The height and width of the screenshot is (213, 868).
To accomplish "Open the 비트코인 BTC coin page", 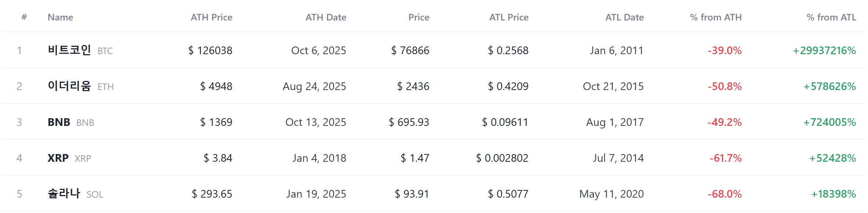I will 80,50.
